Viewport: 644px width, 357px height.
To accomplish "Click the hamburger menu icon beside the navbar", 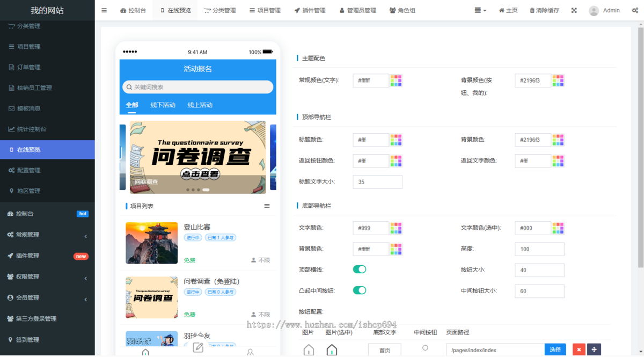I will tap(104, 10).
